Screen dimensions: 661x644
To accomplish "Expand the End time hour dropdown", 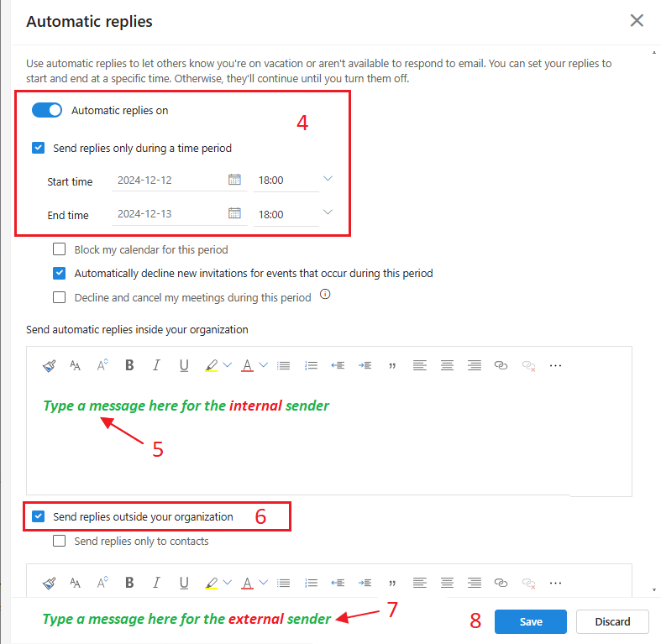I will point(328,212).
